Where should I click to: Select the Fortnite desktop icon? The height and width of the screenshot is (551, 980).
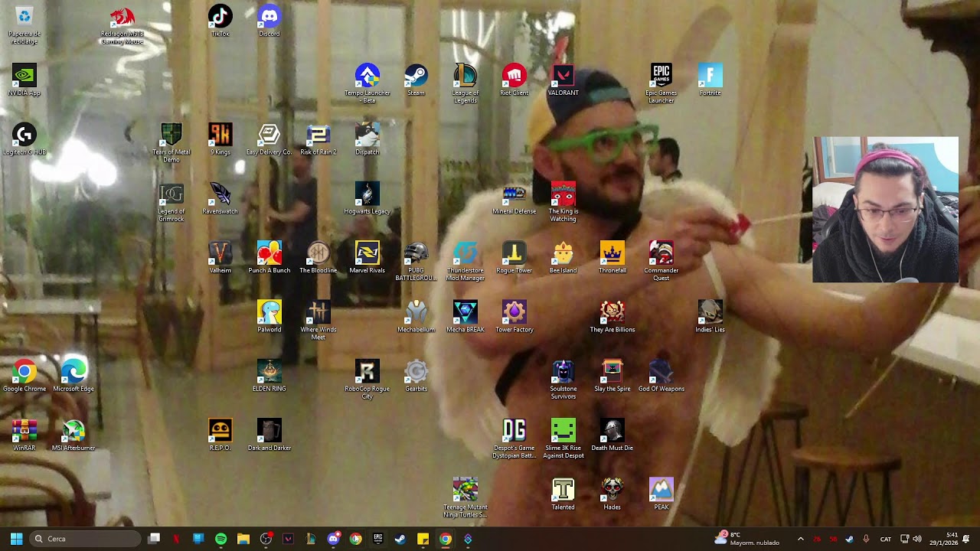pos(710,80)
